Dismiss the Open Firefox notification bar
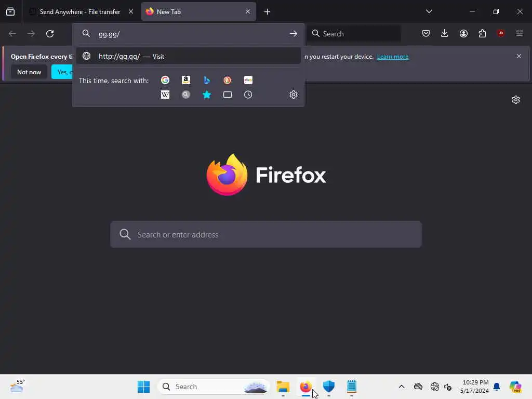The width and height of the screenshot is (532, 399). coord(519,56)
